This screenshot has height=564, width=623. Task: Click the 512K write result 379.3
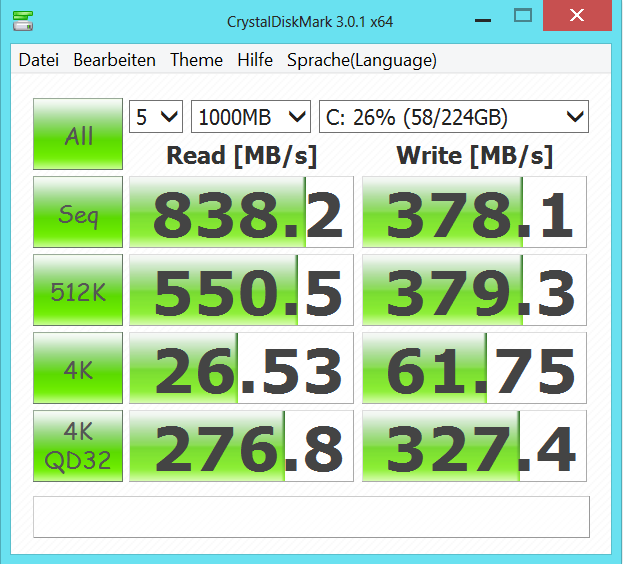pyautogui.click(x=474, y=290)
